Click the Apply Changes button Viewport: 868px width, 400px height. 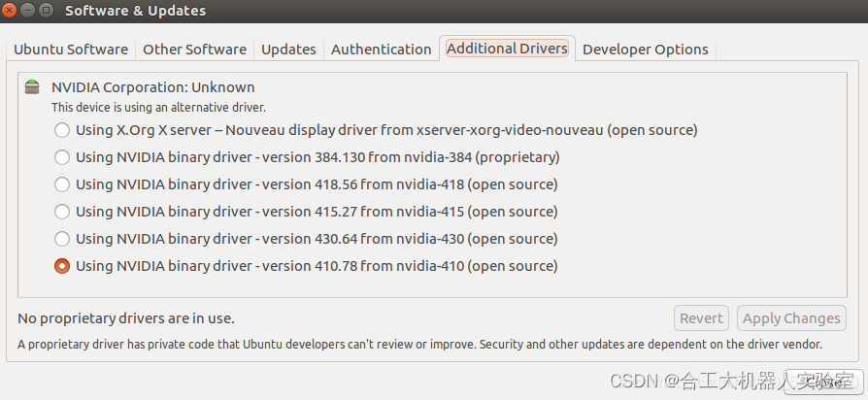791,318
